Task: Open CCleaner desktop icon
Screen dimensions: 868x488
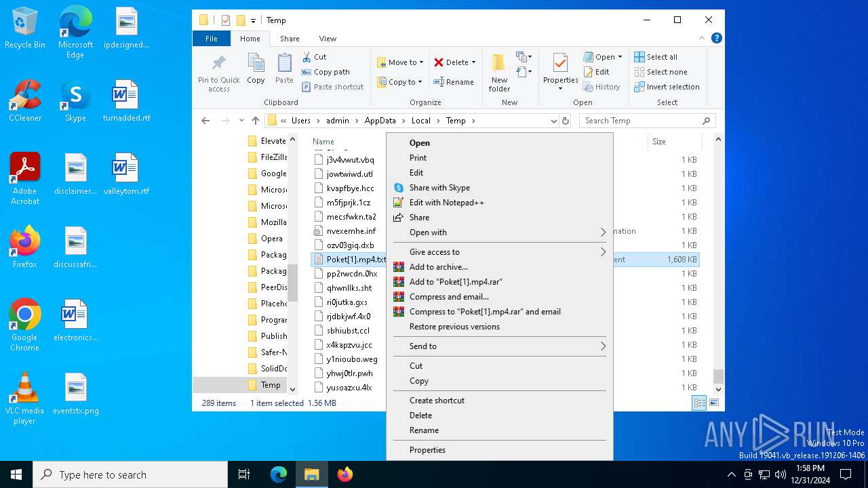Action: pyautogui.click(x=25, y=101)
